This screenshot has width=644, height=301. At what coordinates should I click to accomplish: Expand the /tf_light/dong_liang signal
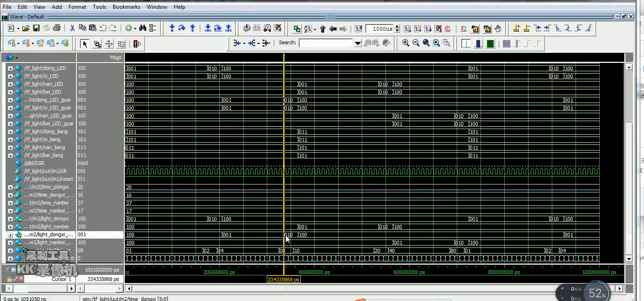coord(10,132)
